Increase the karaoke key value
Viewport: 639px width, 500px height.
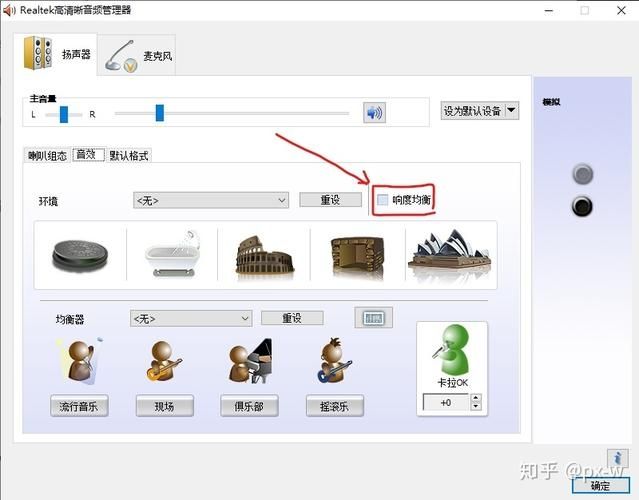[476, 398]
